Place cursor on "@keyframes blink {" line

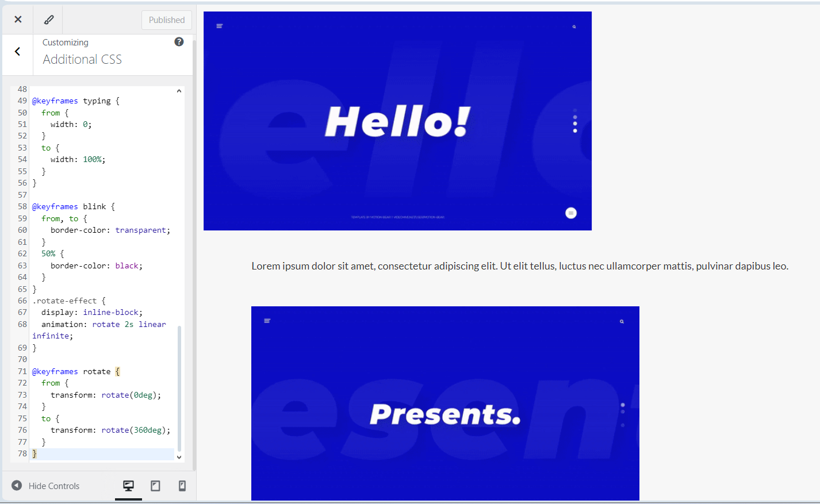click(x=74, y=207)
